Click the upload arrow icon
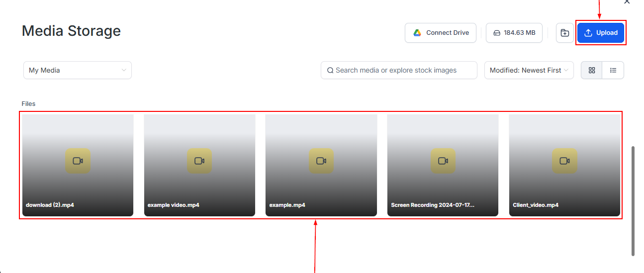Image resolution: width=644 pixels, height=273 pixels. (588, 33)
